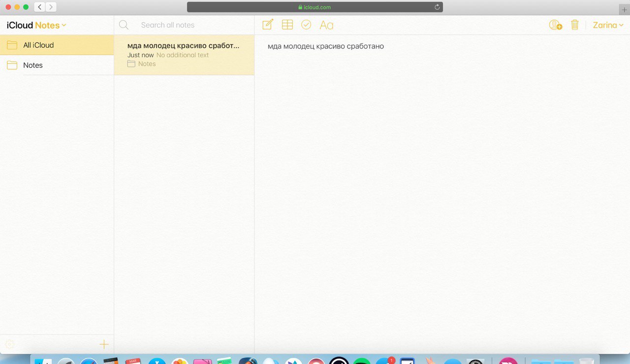Viewport: 630px width, 364px height.
Task: Create a new note with compose icon
Action: pyautogui.click(x=268, y=25)
